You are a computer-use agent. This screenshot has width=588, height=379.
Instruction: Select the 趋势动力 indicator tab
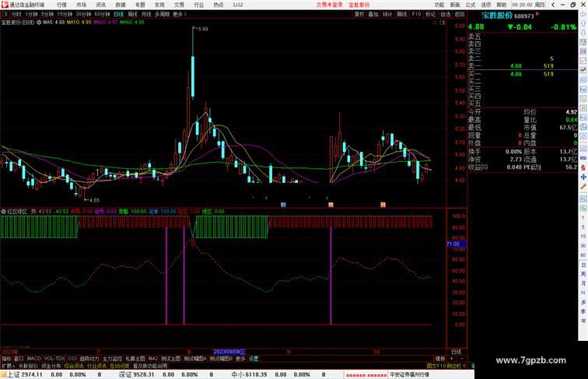pos(89,359)
